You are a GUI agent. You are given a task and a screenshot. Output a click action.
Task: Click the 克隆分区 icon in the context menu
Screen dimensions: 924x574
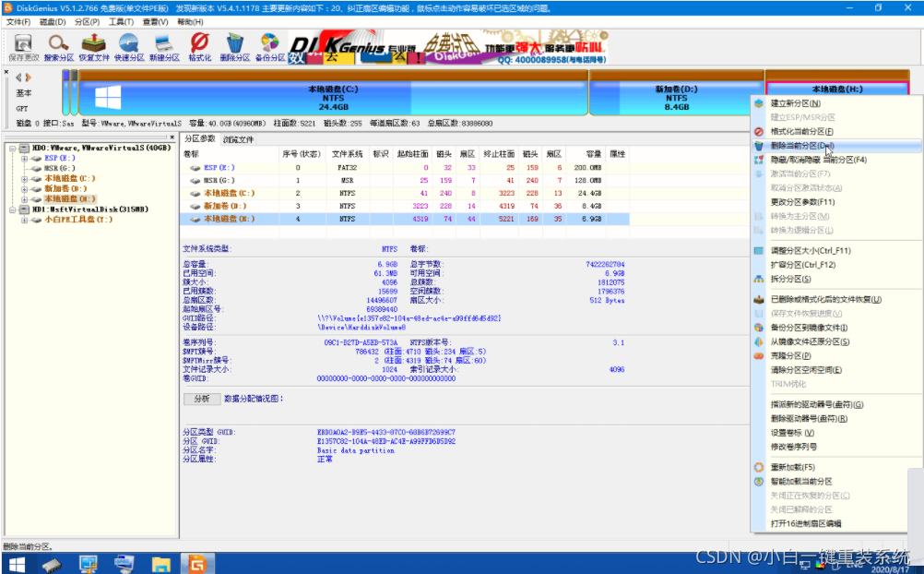759,356
